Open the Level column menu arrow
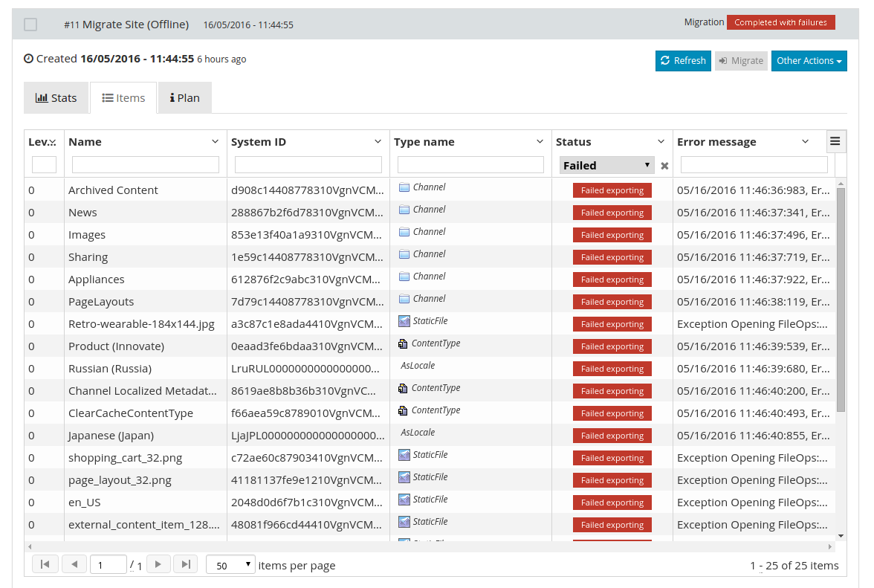The height and width of the screenshot is (588, 874). [x=53, y=142]
